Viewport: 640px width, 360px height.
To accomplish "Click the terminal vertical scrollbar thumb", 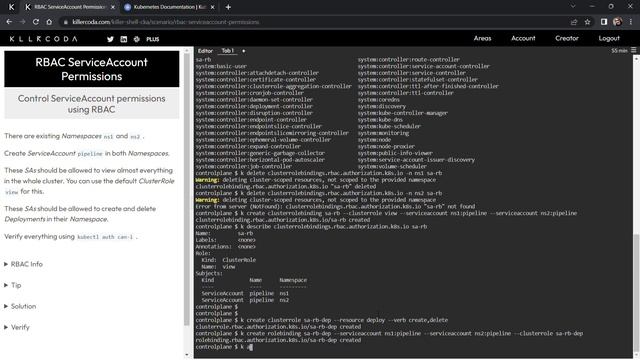I will coord(636,294).
